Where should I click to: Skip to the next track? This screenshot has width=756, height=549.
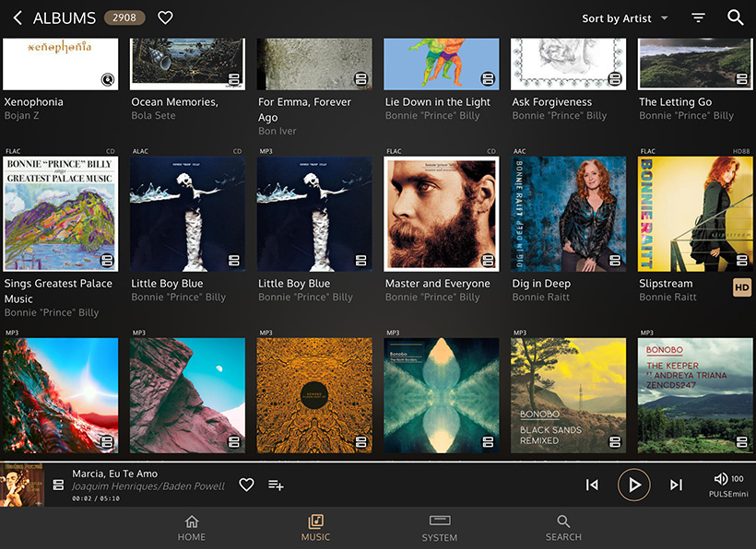[676, 485]
